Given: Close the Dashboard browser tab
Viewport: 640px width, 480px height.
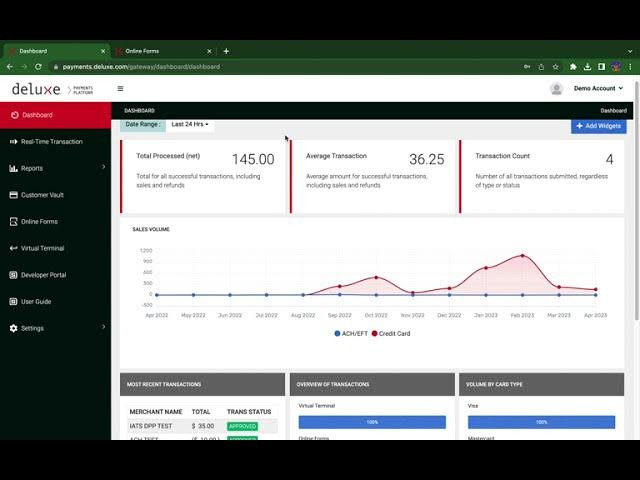Looking at the screenshot, I should click(103, 51).
